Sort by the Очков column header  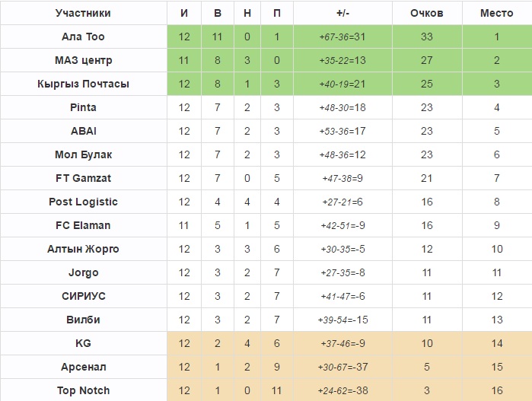click(426, 13)
